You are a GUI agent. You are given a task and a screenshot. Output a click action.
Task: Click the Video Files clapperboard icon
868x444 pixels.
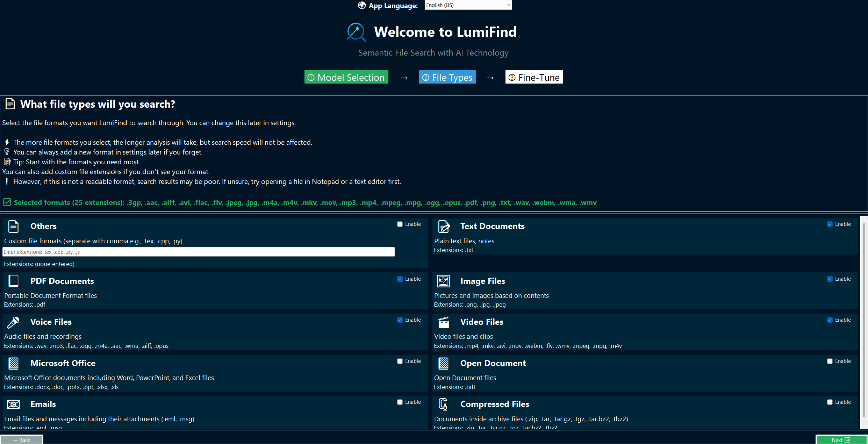444,322
